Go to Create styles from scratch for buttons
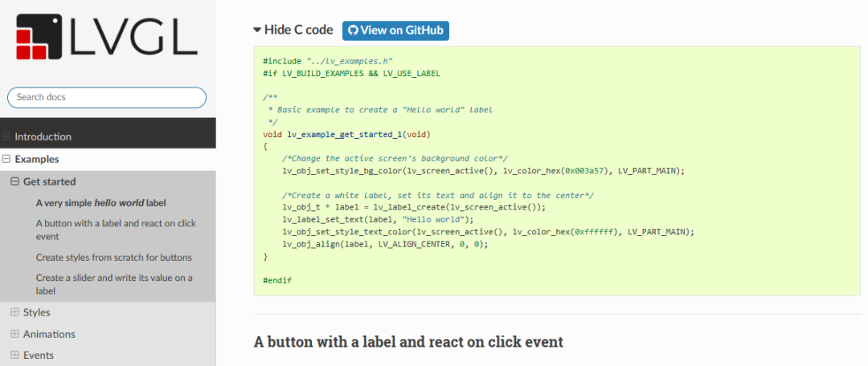The width and height of the screenshot is (868, 366). click(114, 257)
